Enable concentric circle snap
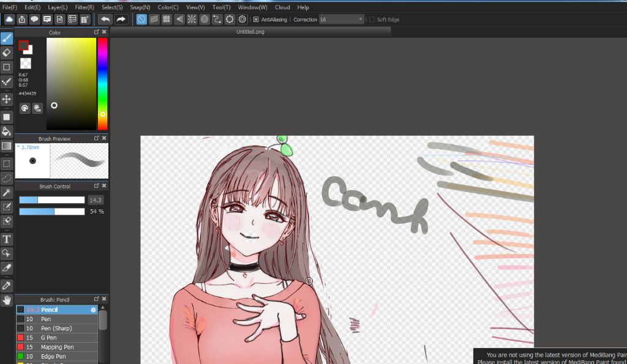Screen dimensions: 627x364 [205, 19]
